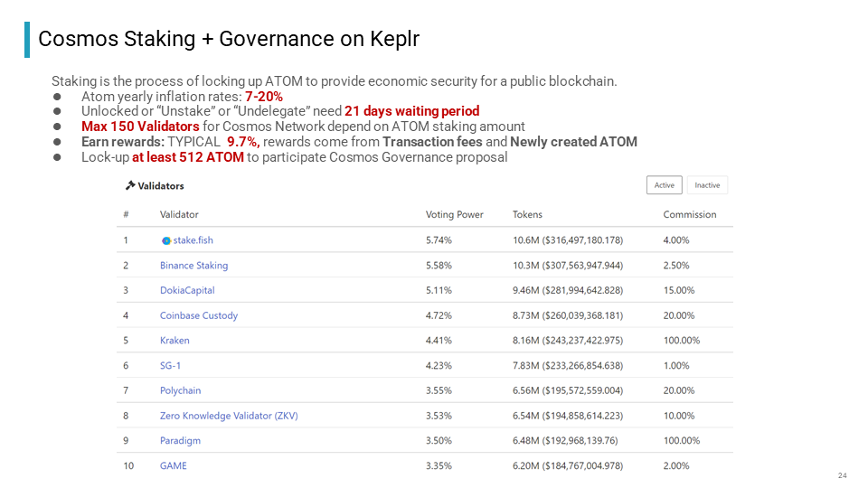The width and height of the screenshot is (868, 488).
Task: Switch to the Active validators tab
Action: [x=665, y=185]
